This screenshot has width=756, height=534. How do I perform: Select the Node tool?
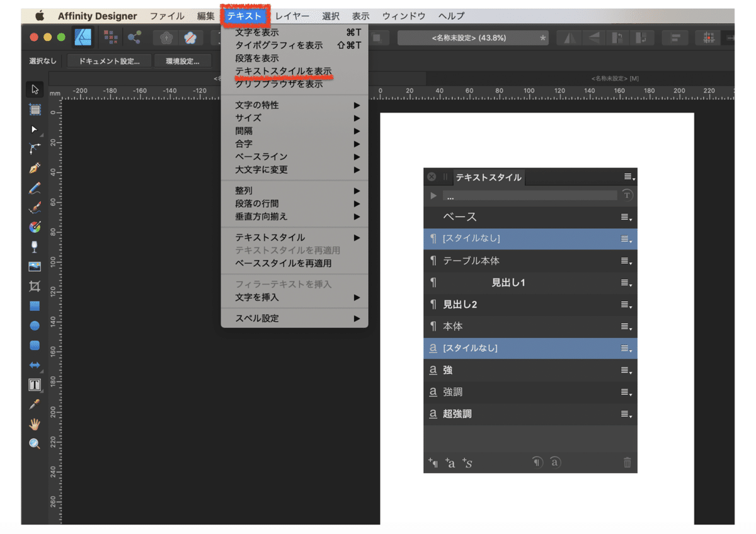[x=35, y=129]
